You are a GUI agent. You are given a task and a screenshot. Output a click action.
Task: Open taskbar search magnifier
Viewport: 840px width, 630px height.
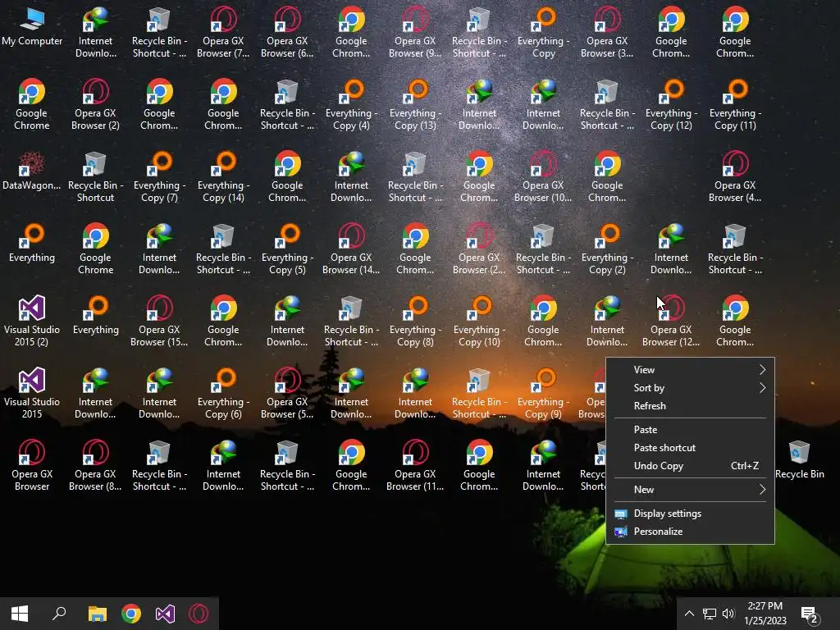point(59,614)
